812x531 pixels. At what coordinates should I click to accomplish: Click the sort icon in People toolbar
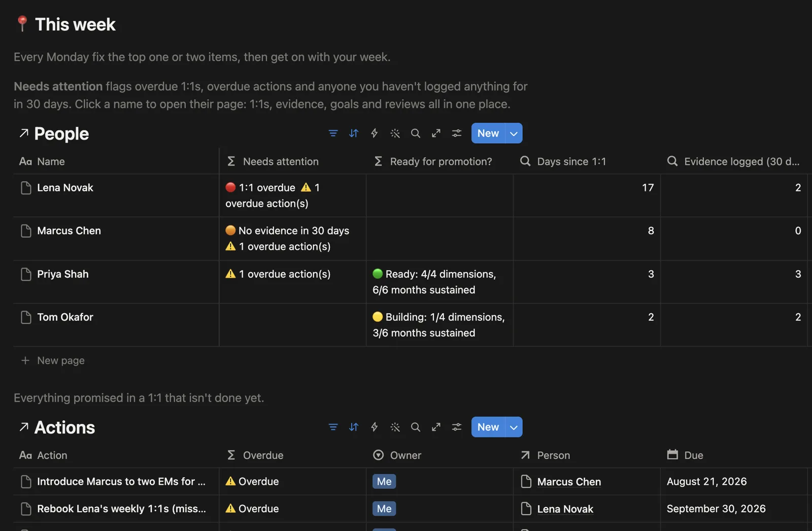click(354, 133)
